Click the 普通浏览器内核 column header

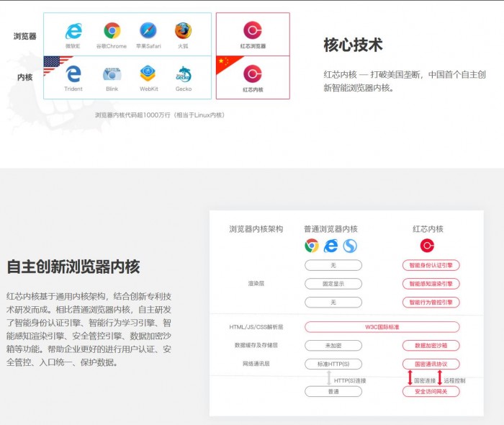[330, 229]
